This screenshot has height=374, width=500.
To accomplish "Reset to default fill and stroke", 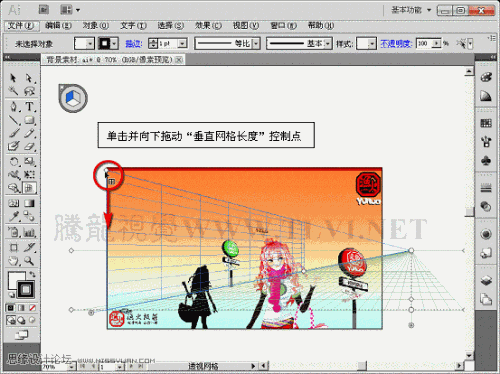I will click(11, 294).
